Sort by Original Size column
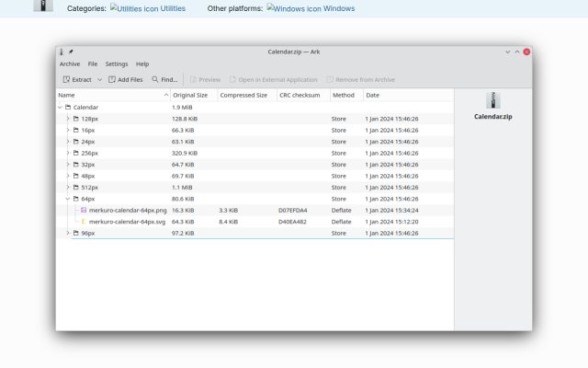 point(194,96)
